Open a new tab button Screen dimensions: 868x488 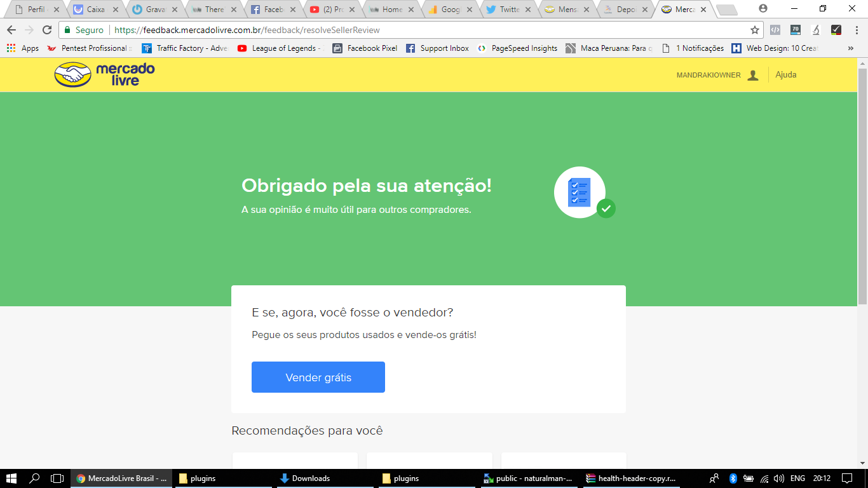click(x=726, y=10)
